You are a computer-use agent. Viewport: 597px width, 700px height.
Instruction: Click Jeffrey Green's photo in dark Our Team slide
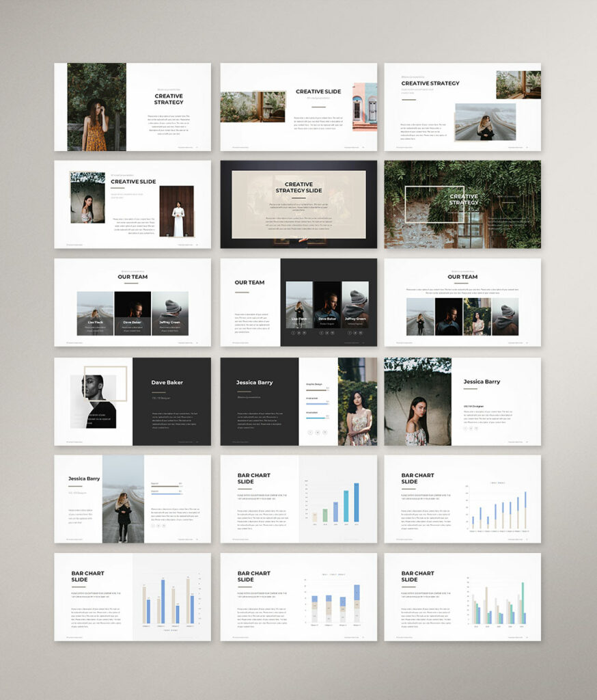coord(355,304)
